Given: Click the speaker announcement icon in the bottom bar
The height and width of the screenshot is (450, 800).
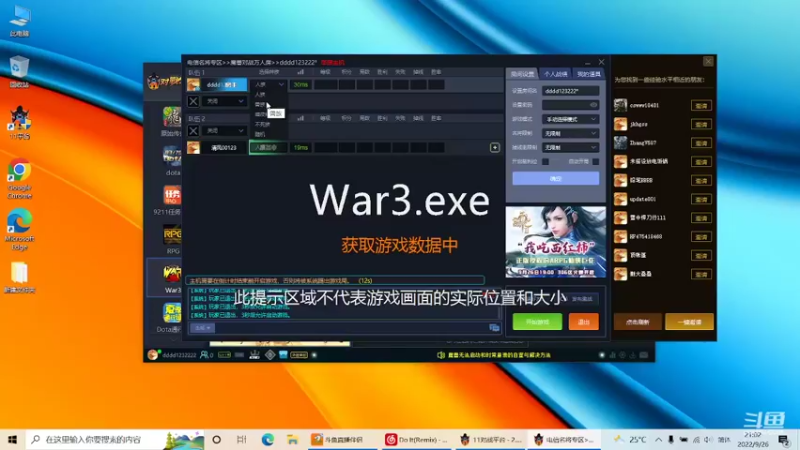Looking at the screenshot, I should (441, 355).
